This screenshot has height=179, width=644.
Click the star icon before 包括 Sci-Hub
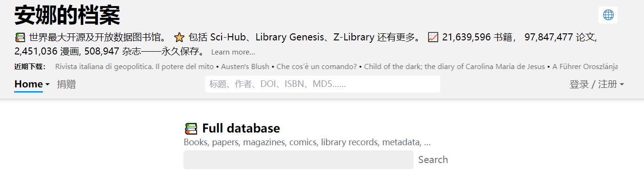179,37
